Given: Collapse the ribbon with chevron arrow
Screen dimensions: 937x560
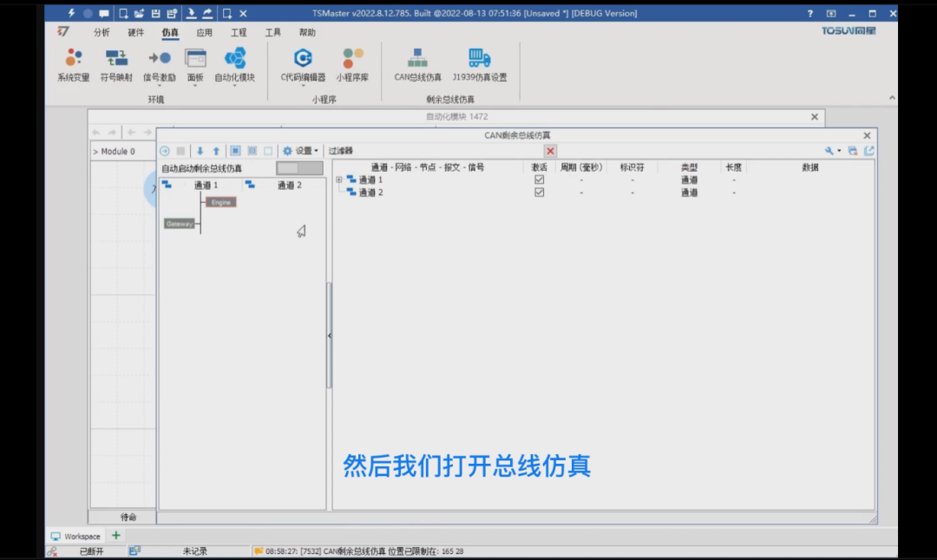Looking at the screenshot, I should [x=892, y=98].
